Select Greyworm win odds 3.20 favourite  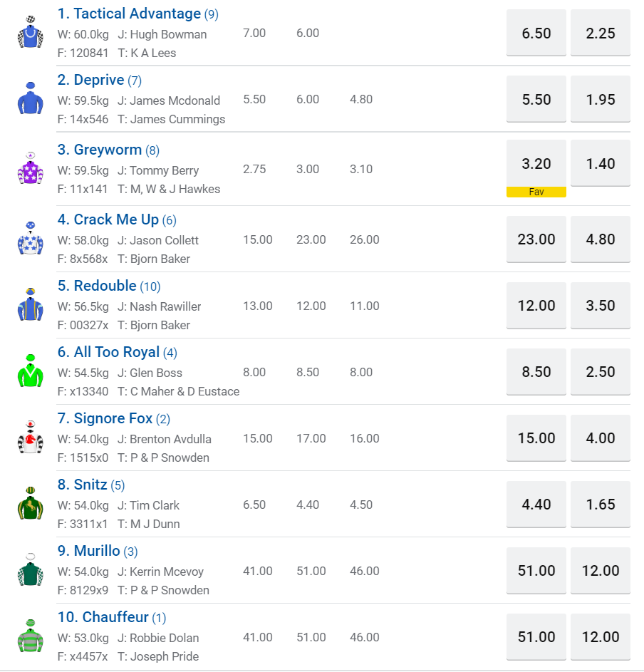click(x=536, y=164)
